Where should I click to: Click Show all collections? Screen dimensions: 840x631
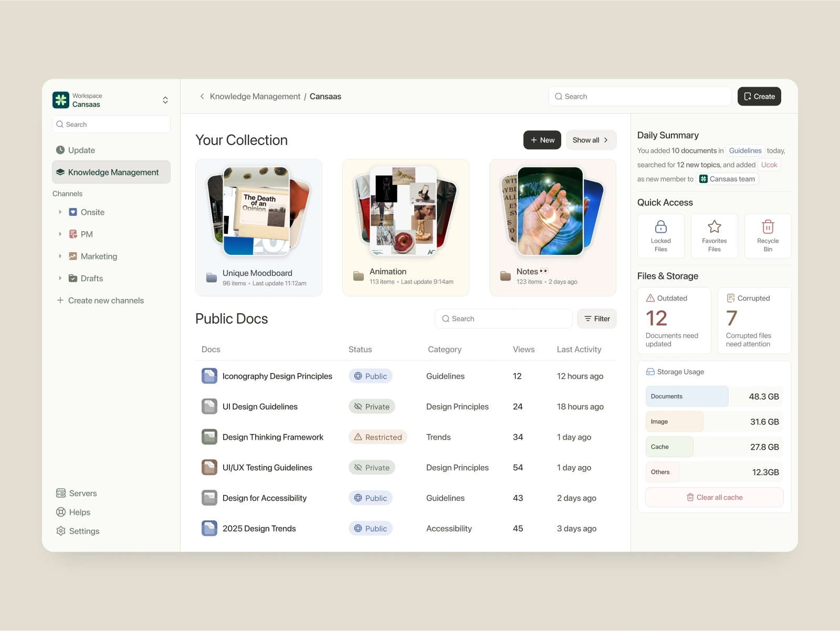(591, 140)
